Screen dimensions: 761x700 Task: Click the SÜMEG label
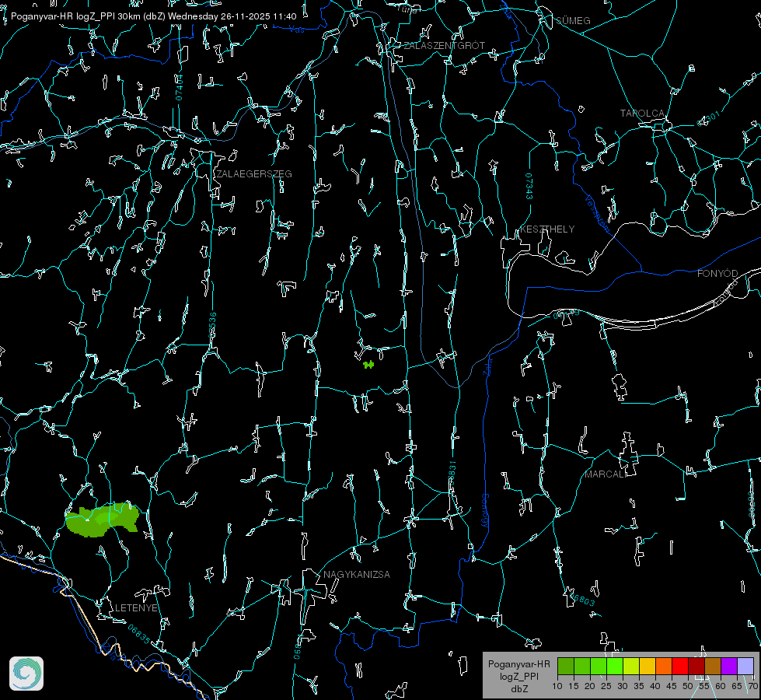pos(573,21)
